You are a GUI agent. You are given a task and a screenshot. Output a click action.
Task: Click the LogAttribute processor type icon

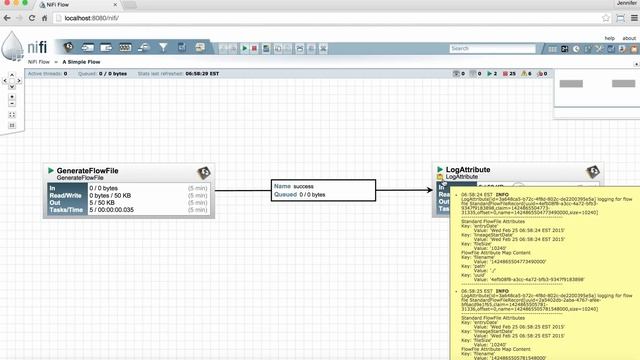(x=593, y=171)
